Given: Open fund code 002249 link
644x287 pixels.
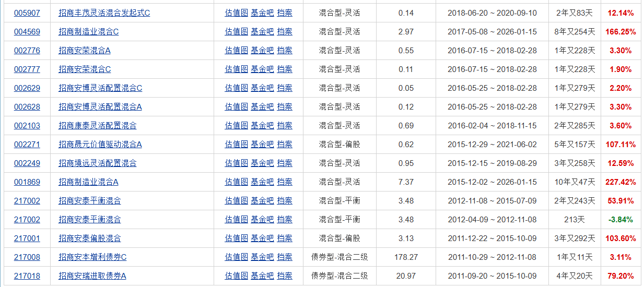Looking at the screenshot, I should pyautogui.click(x=27, y=163).
